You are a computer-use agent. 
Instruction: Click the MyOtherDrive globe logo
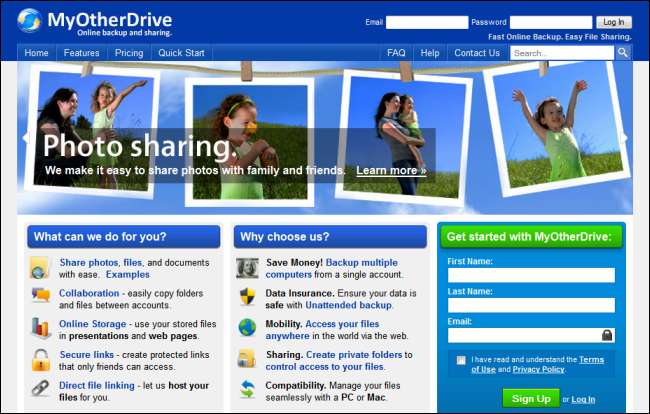(29, 20)
